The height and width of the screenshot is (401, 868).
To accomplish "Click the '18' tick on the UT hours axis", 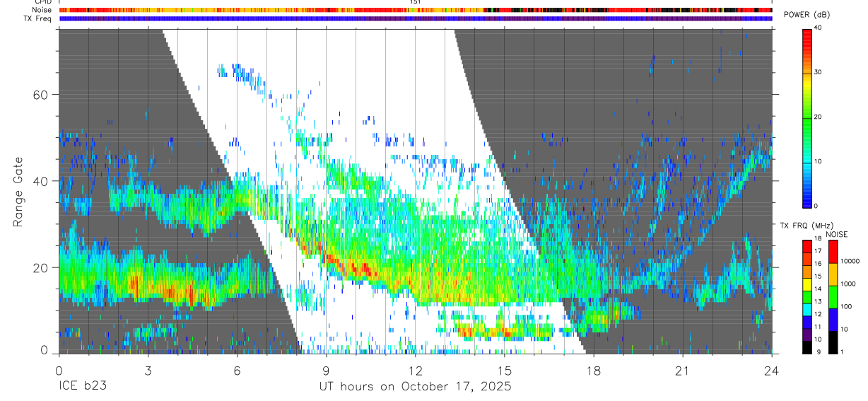I will [x=594, y=371].
